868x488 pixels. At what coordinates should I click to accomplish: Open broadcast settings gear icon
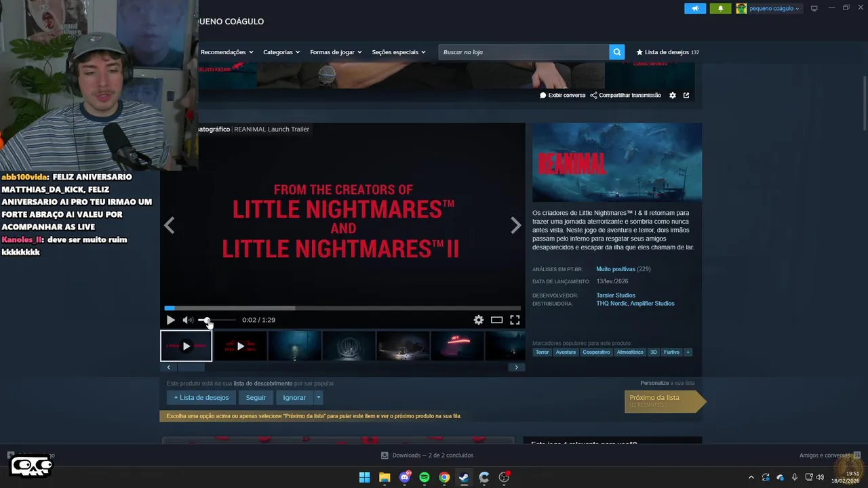[673, 96]
